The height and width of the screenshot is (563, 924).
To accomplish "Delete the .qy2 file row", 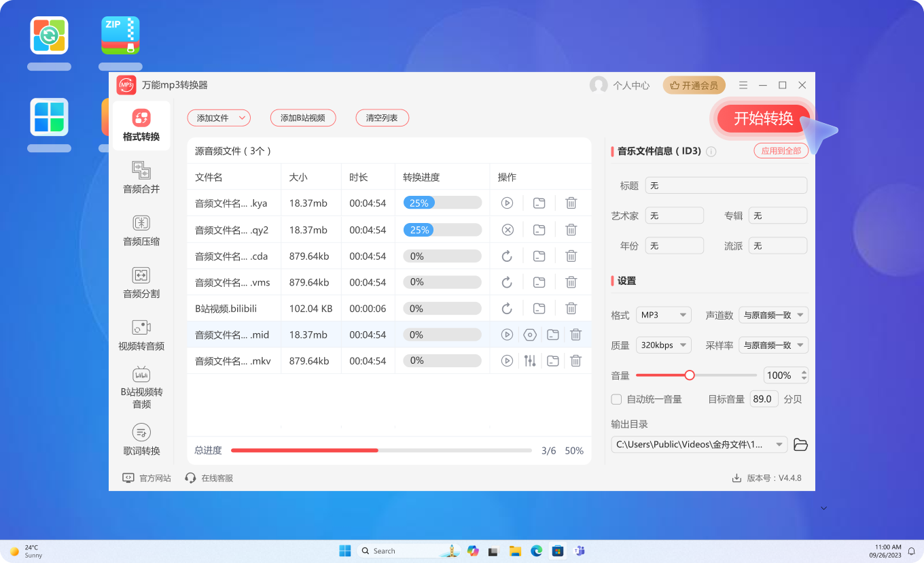I will point(571,230).
